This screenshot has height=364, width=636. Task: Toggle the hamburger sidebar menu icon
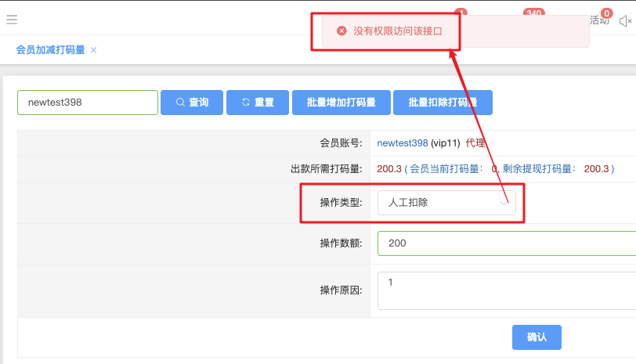coord(11,20)
